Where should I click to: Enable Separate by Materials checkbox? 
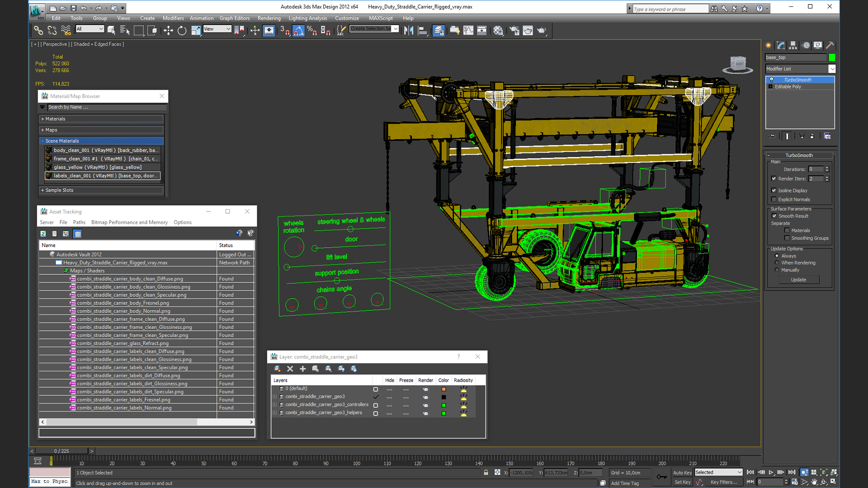pos(787,230)
